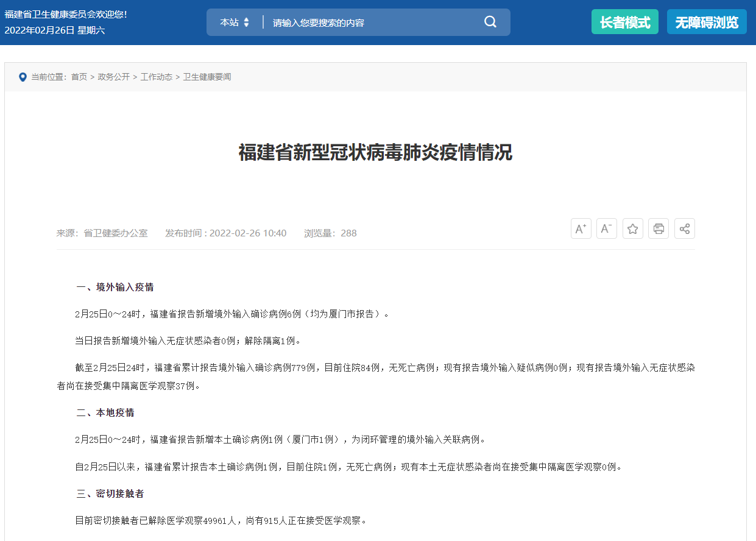Increase font size with A+ icon
756x541 pixels.
[581, 228]
